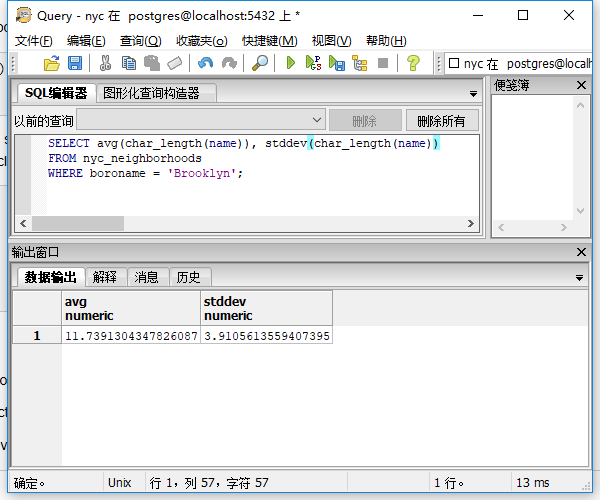Click the FROM nyc_neighborhoods line
This screenshot has height=500, width=600.
point(125,158)
